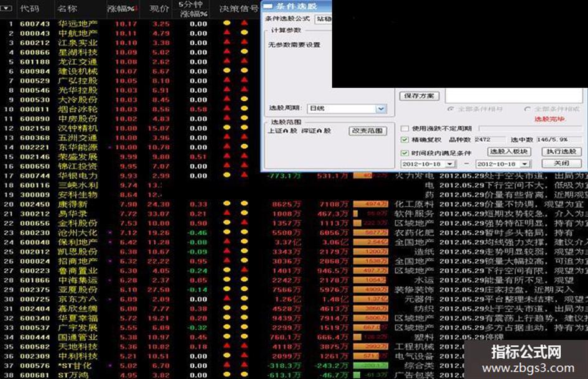Click red triangle signal in 招商地产 row

227,260
